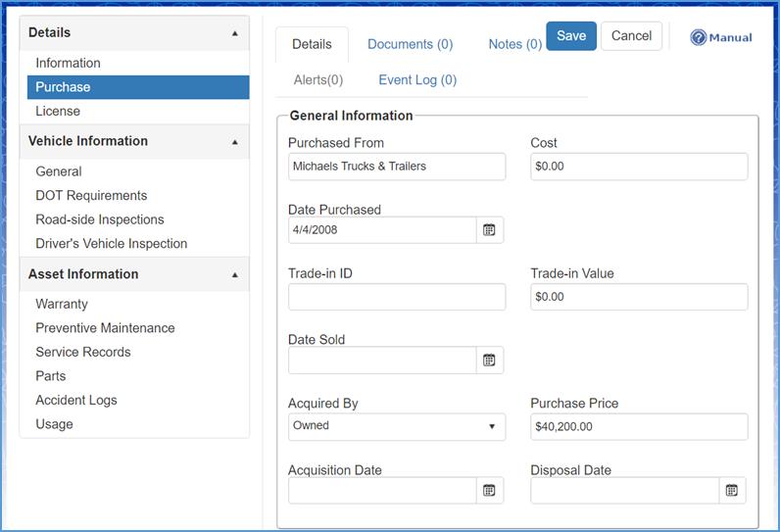This screenshot has height=532, width=780.
Task: Go to DOT Requirements page
Action: (x=91, y=196)
